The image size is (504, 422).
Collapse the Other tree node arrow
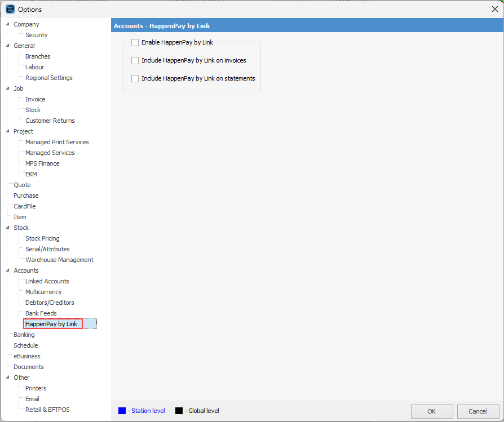[8, 377]
